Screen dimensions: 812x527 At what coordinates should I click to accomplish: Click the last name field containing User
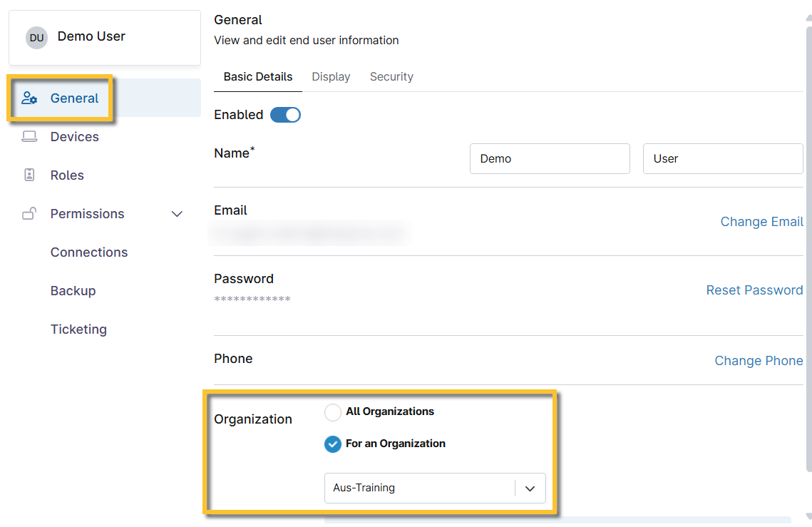722,159
